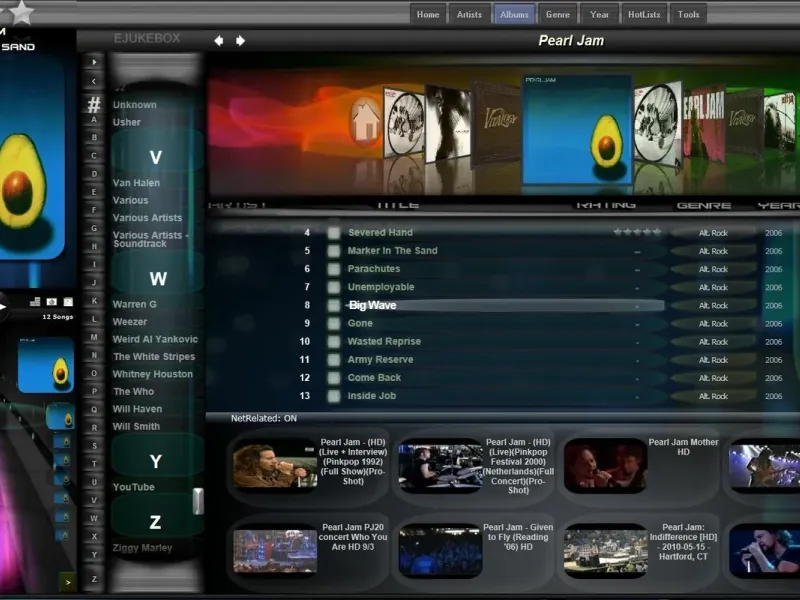Viewport: 800px width, 600px height.
Task: Click the camera-like icon above 12 Songs
Action: pyautogui.click(x=52, y=302)
